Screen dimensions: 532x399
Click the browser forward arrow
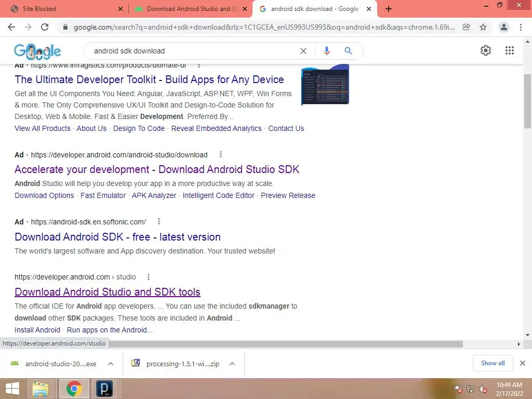(28, 27)
